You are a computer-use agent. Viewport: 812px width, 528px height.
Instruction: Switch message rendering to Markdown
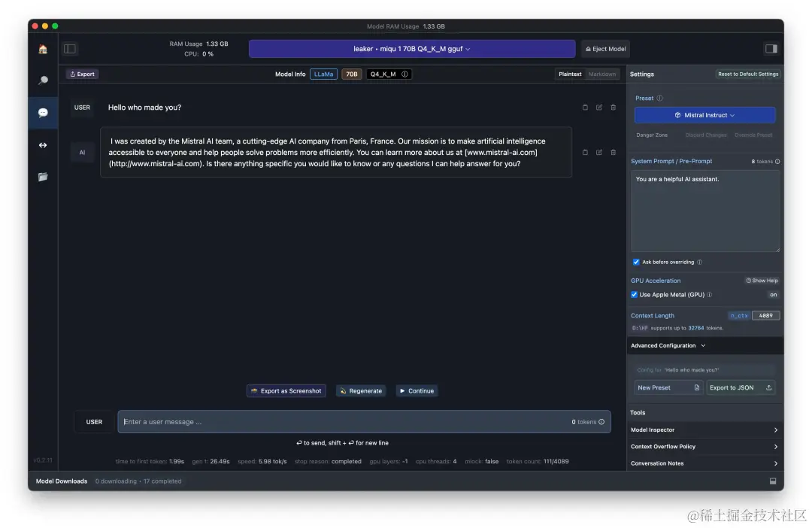click(601, 74)
